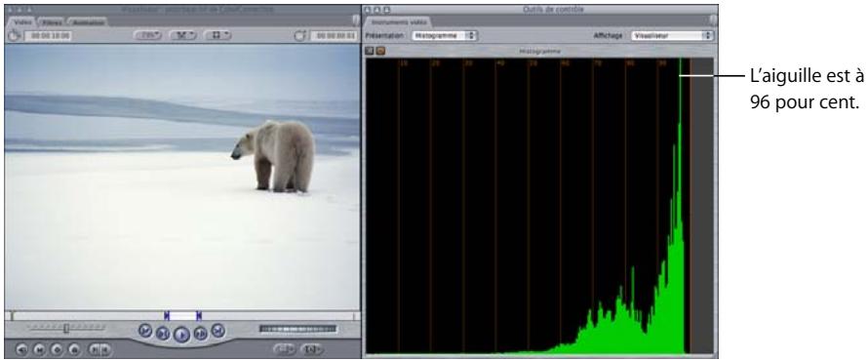Click the Mark Out button

coord(105,349)
